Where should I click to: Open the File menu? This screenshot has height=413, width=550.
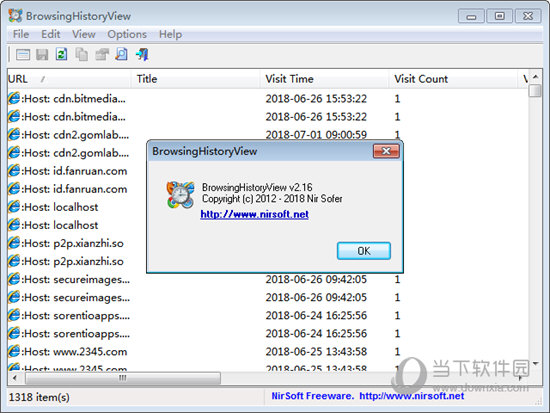tap(21, 34)
